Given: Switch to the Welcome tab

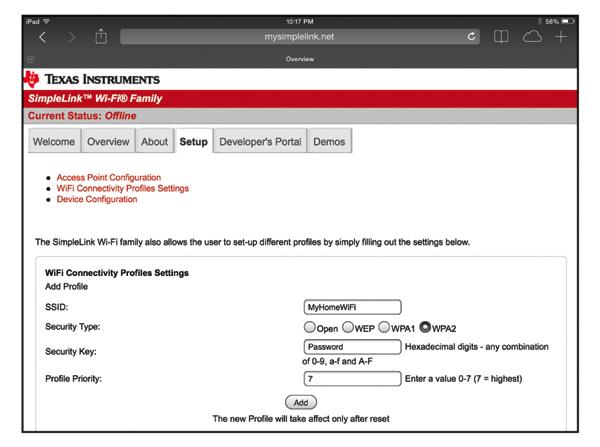Looking at the screenshot, I should point(54,141).
